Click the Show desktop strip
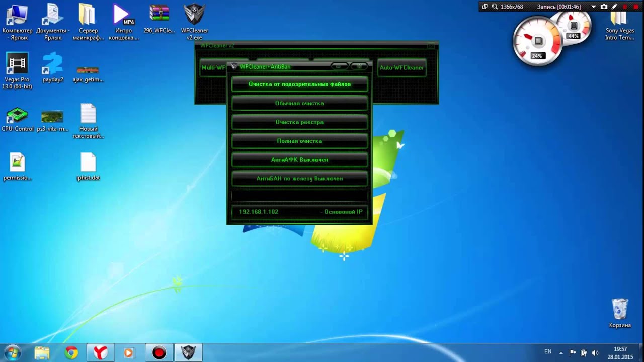This screenshot has width=644, height=362. click(x=641, y=353)
